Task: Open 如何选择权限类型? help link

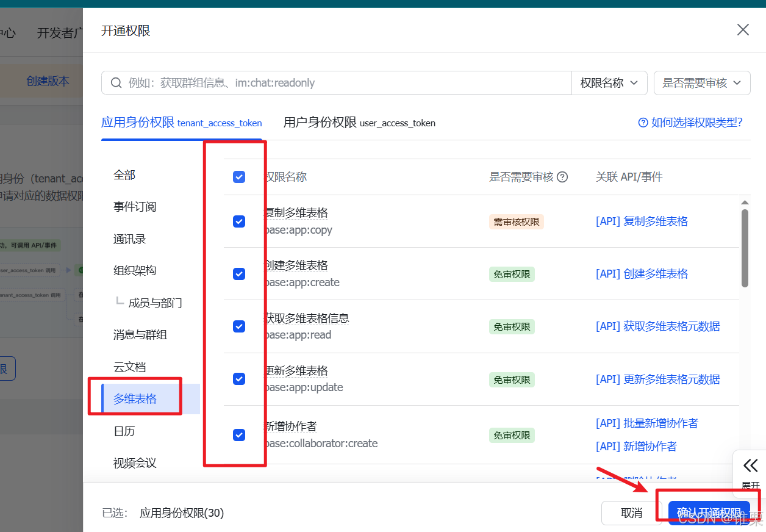Action: [690, 123]
